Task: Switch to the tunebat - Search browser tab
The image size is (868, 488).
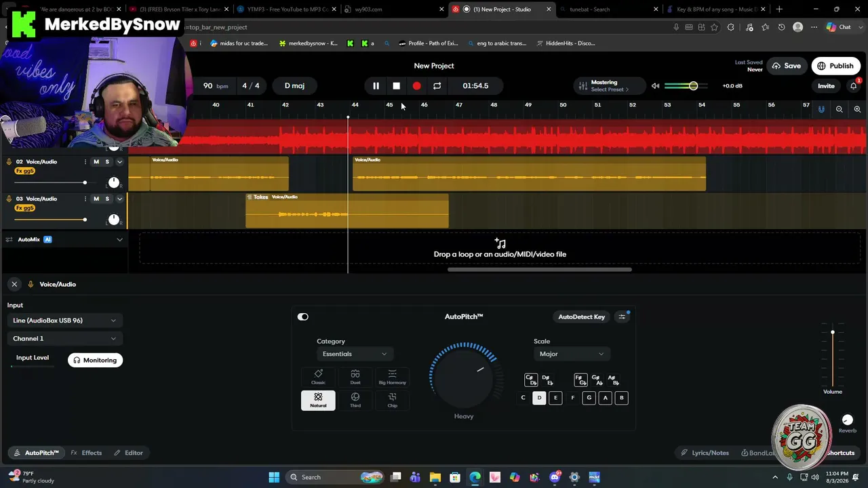Action: click(x=609, y=9)
